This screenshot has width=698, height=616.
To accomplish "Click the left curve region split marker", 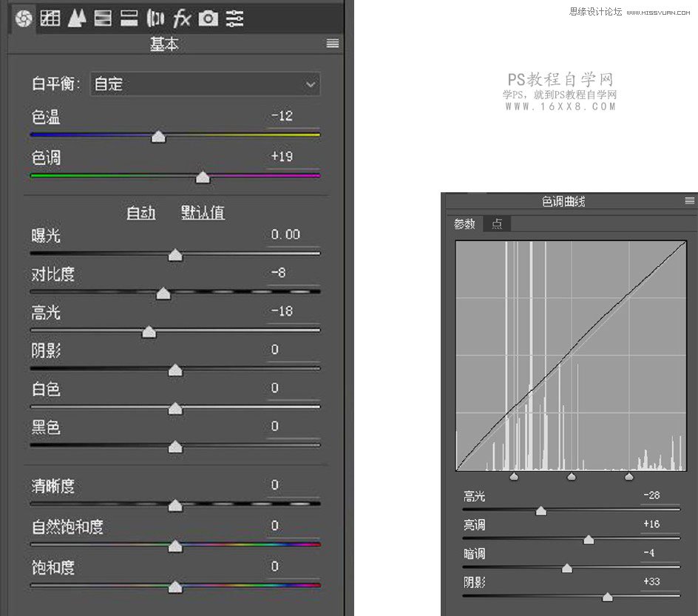I will click(514, 477).
